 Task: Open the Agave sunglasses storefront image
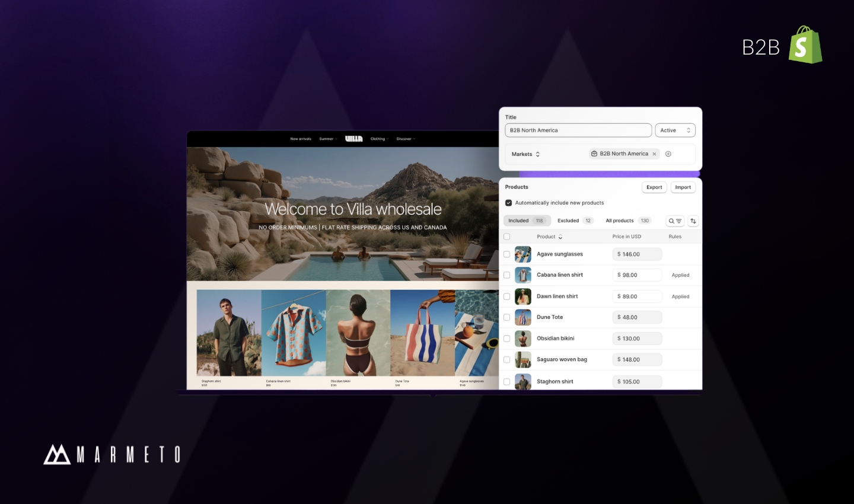pyautogui.click(x=477, y=333)
